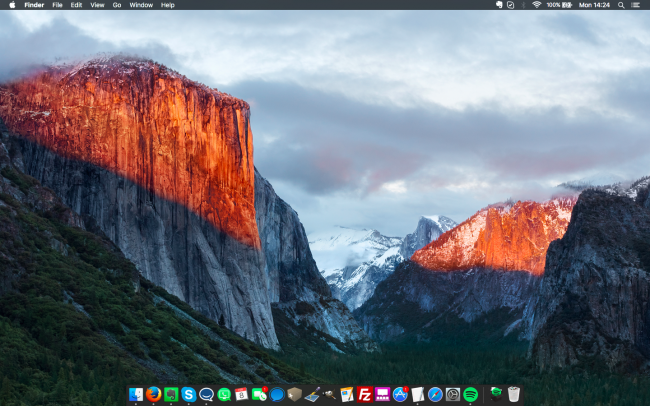650x406 pixels.
Task: Launch Evernote from the dock
Action: 171,394
